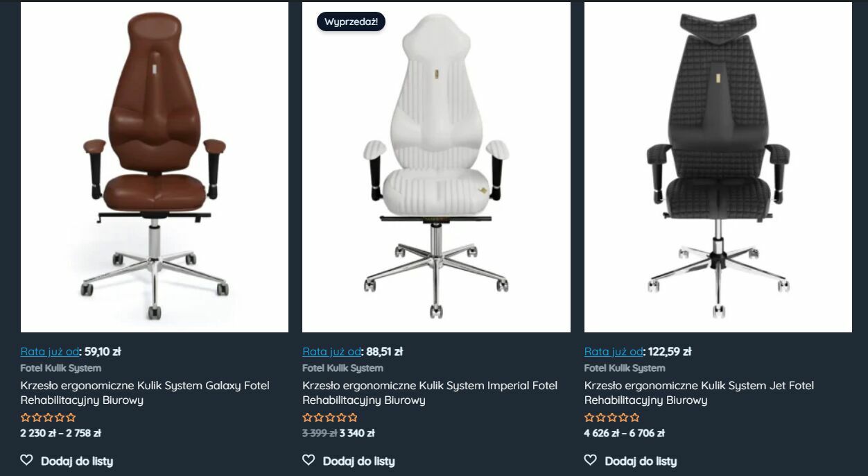Screen dimensions: 868x476
Task: Click star rating of Galaxy chair
Action: coord(48,418)
